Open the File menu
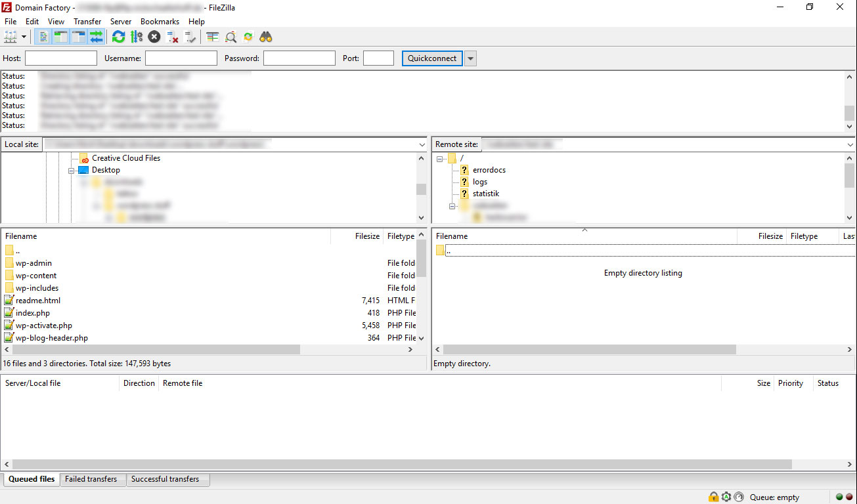This screenshot has height=504, width=857. point(11,22)
